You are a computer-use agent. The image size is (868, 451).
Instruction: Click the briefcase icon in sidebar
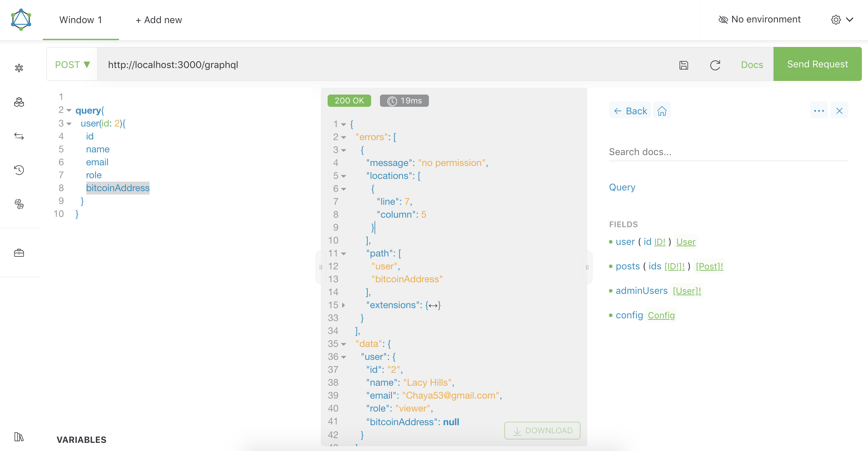pos(19,253)
